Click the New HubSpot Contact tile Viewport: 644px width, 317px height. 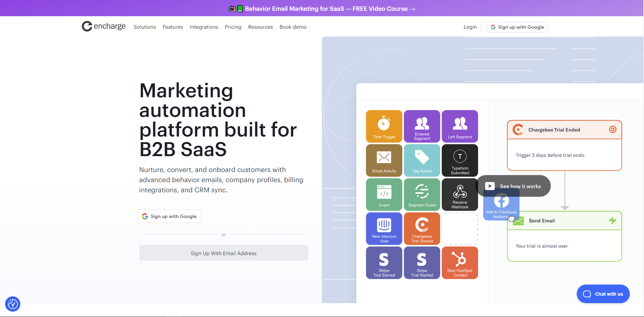pos(460,263)
